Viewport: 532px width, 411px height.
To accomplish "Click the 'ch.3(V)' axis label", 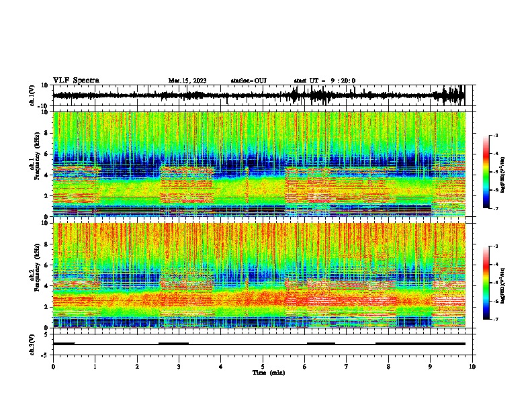I will point(32,345).
